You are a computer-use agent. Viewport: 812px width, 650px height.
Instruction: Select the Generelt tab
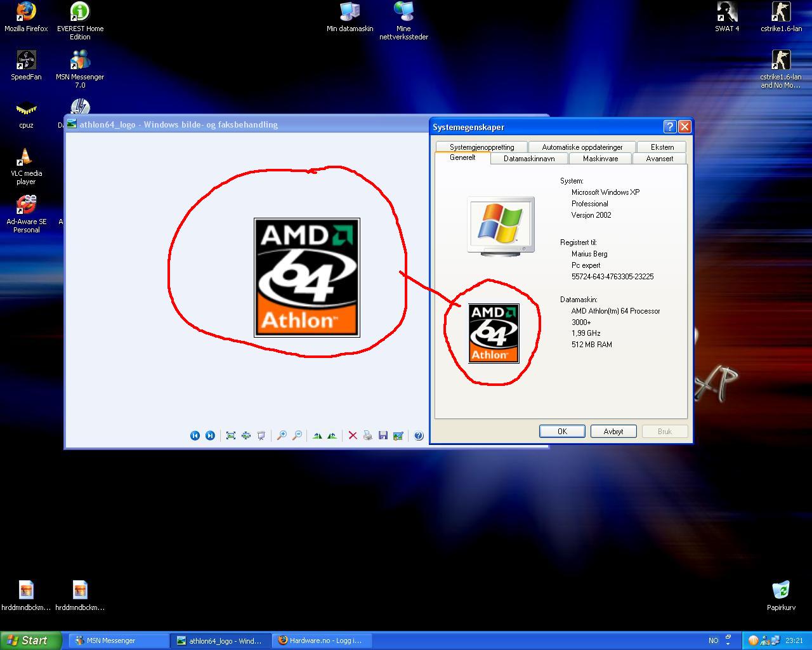click(x=462, y=157)
